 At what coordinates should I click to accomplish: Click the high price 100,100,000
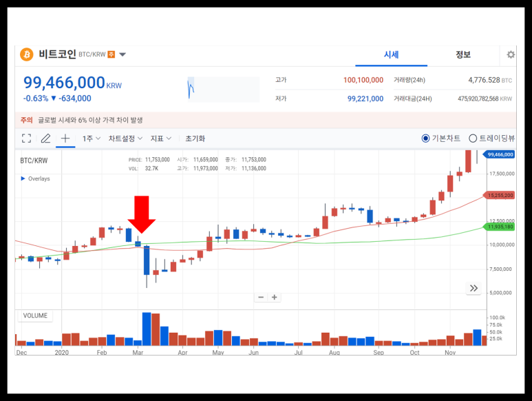click(363, 80)
